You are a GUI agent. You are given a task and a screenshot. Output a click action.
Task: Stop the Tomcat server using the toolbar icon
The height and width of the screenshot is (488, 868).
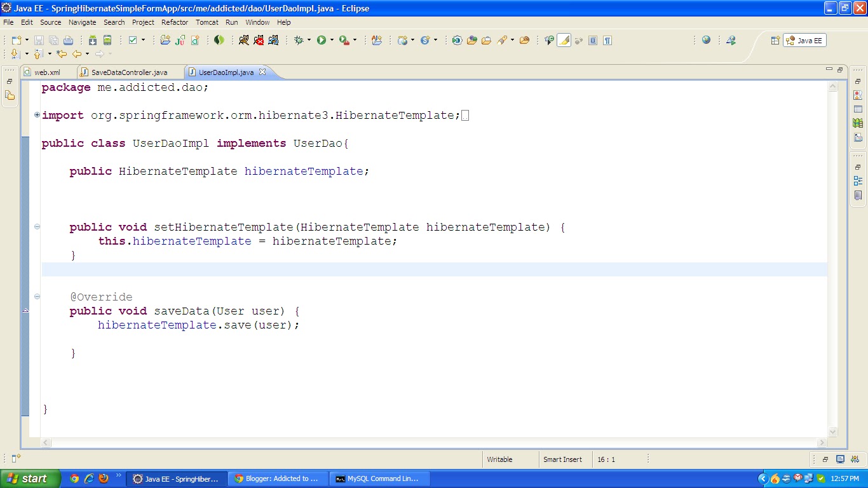(260, 40)
